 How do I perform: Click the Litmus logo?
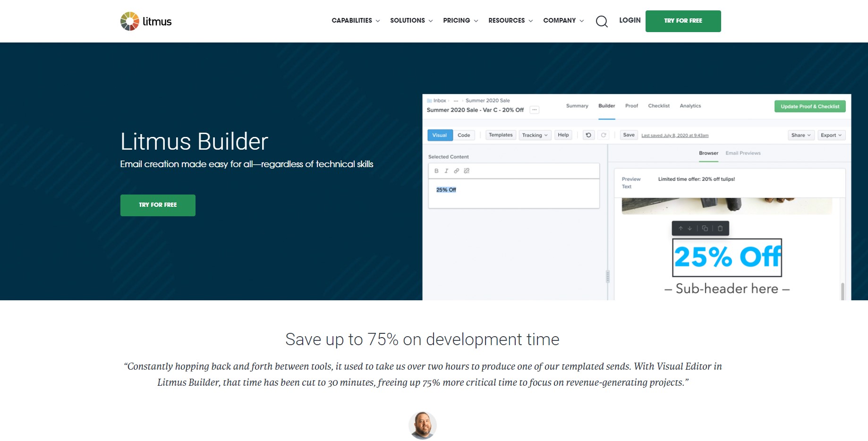click(x=146, y=21)
